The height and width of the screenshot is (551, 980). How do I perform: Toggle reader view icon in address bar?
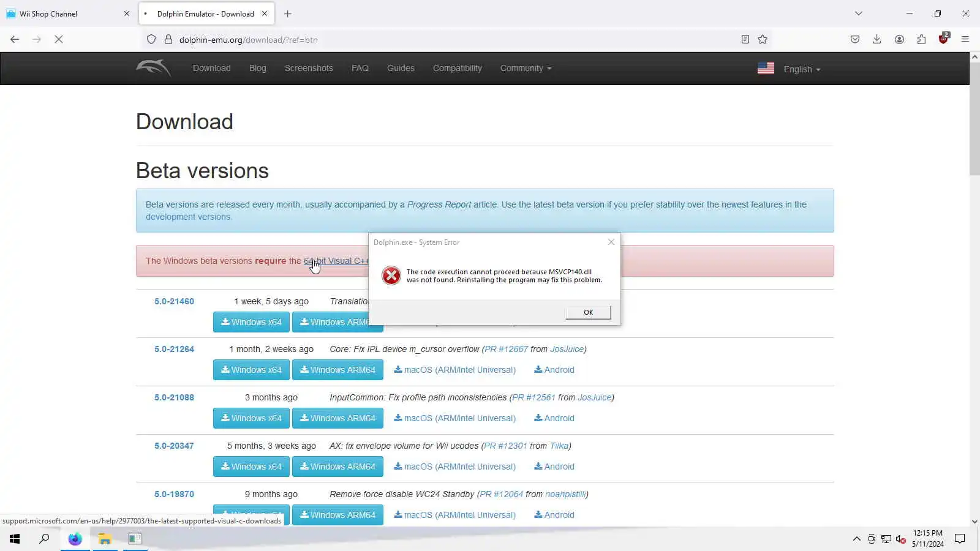tap(745, 39)
